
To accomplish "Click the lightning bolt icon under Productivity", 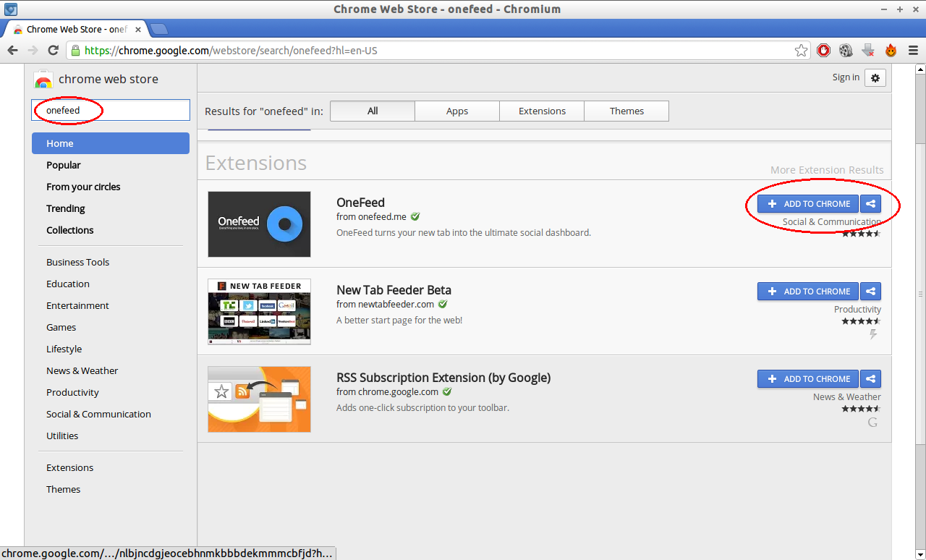I will tap(873, 334).
